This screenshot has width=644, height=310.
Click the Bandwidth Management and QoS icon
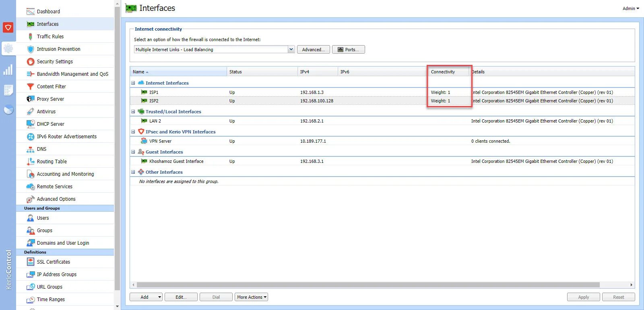(30, 74)
